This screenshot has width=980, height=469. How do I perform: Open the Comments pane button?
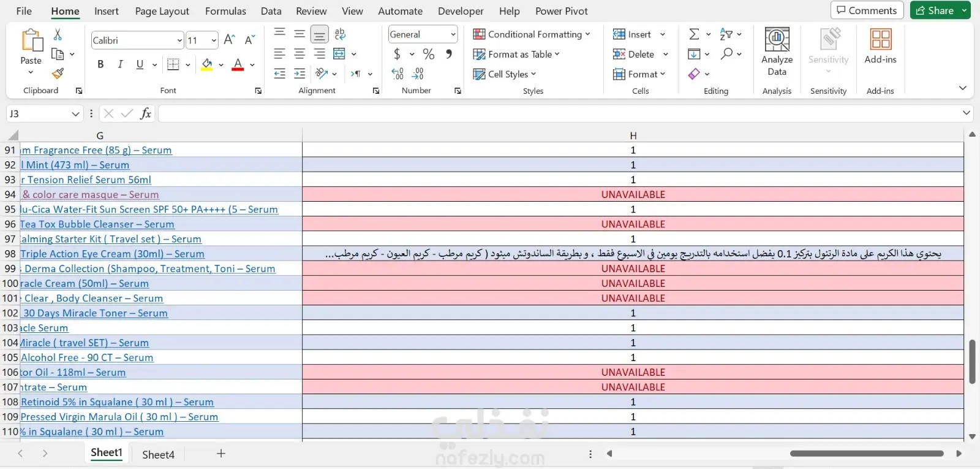coord(867,10)
